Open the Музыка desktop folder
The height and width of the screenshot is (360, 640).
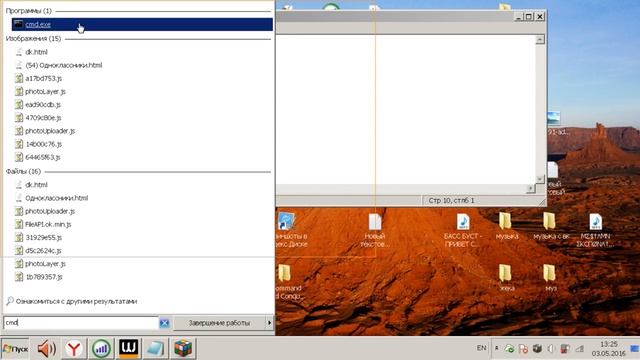(506, 226)
